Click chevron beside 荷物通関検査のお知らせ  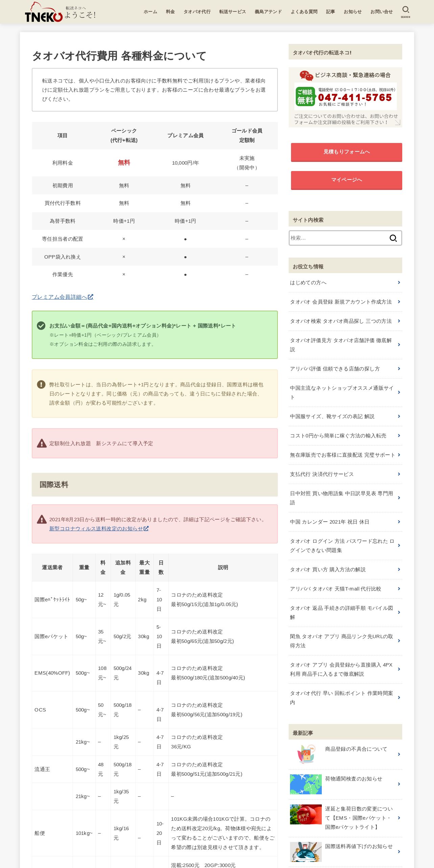[399, 784]
